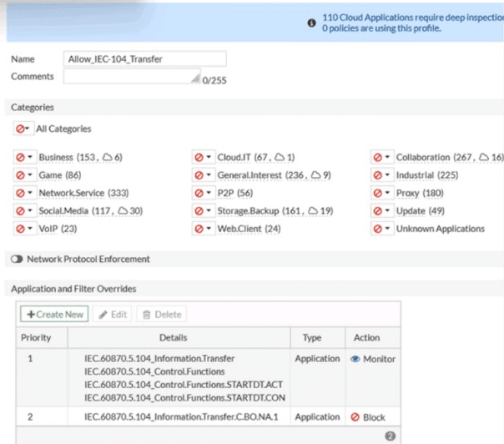
Task: Click the block icon beside Cloud.IT category
Action: [199, 158]
